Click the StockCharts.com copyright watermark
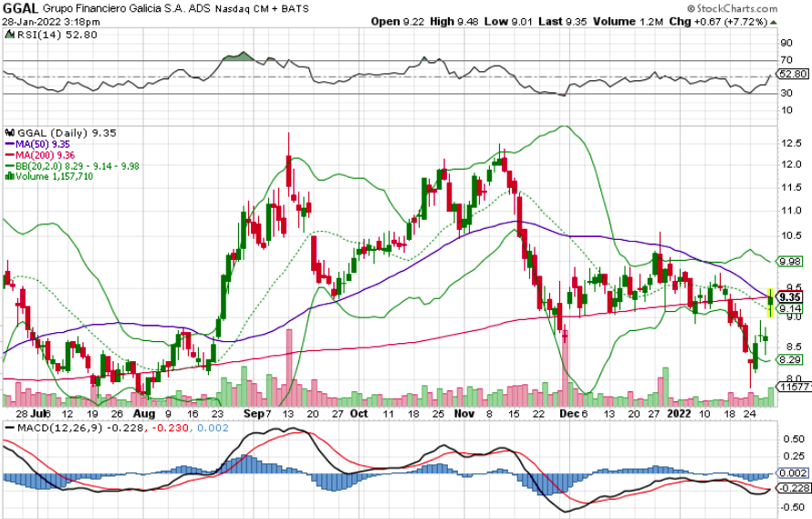The width and height of the screenshot is (812, 519). pyautogui.click(x=752, y=8)
